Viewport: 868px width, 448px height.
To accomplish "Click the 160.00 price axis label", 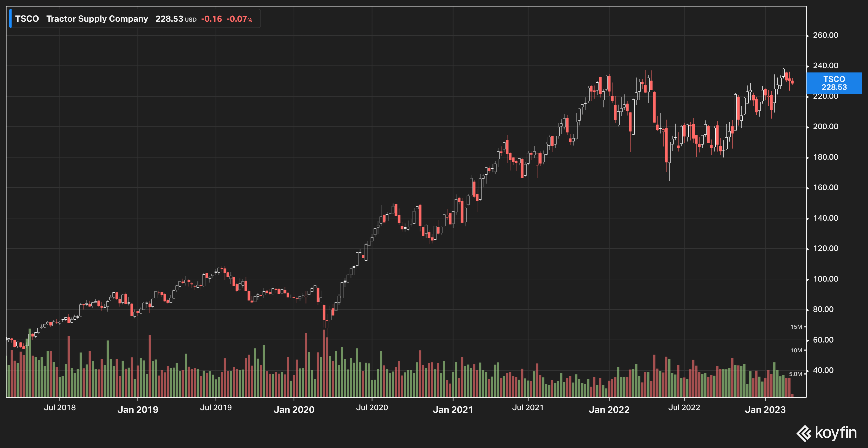I will pyautogui.click(x=826, y=187).
